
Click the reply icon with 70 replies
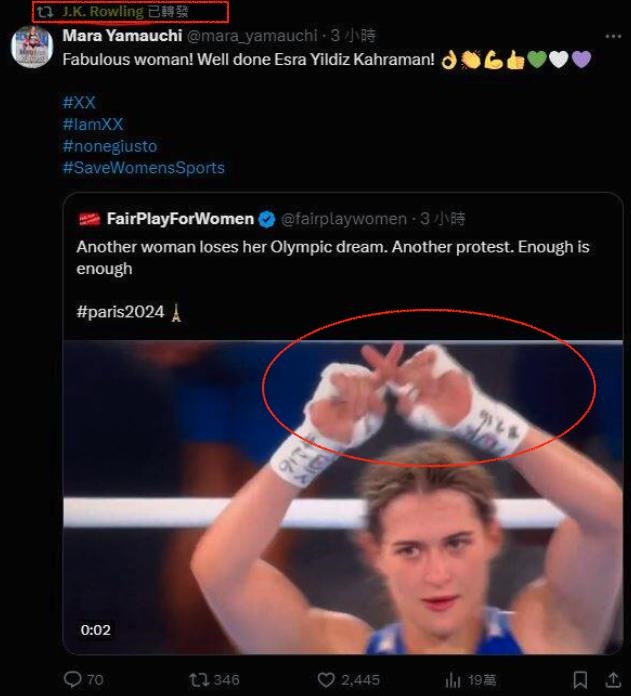tap(72, 679)
